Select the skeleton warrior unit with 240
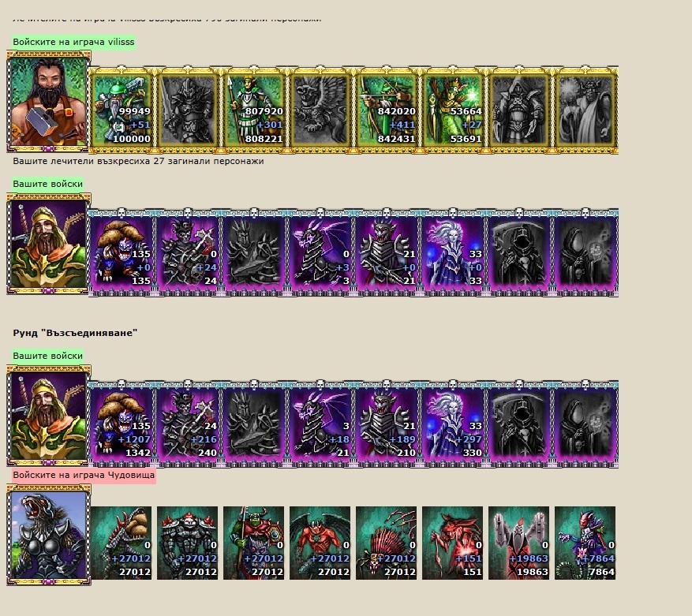This screenshot has height=616, width=692. tap(188, 424)
